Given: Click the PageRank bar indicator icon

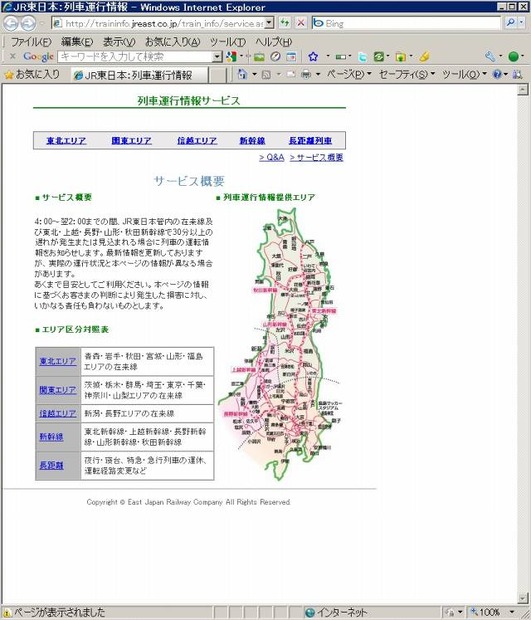Looking at the screenshot, I should [340, 57].
